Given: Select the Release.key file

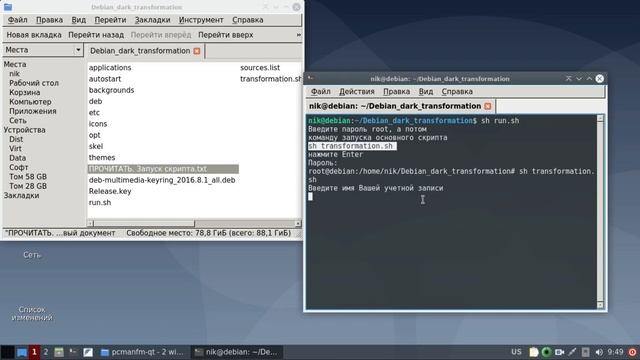Looking at the screenshot, I should (110, 191).
